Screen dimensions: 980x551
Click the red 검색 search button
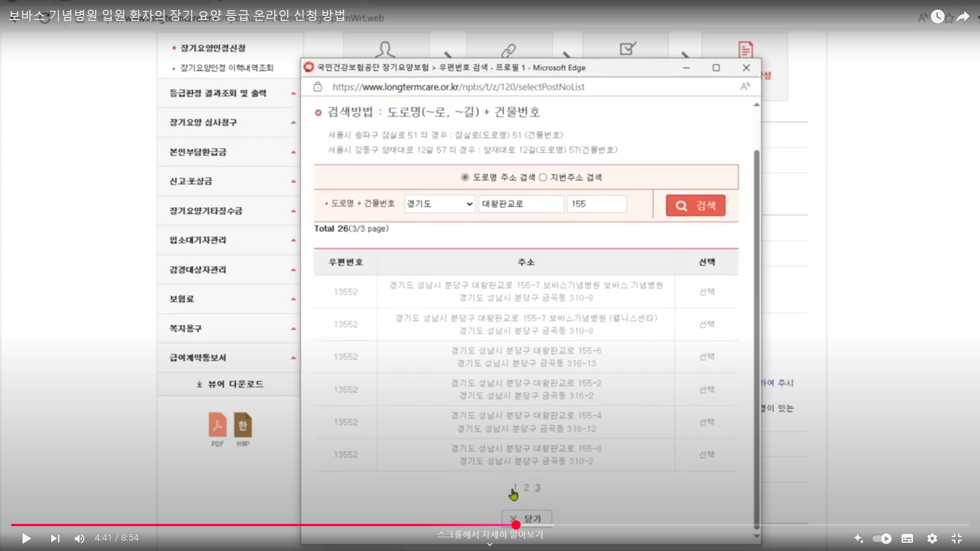(x=695, y=206)
